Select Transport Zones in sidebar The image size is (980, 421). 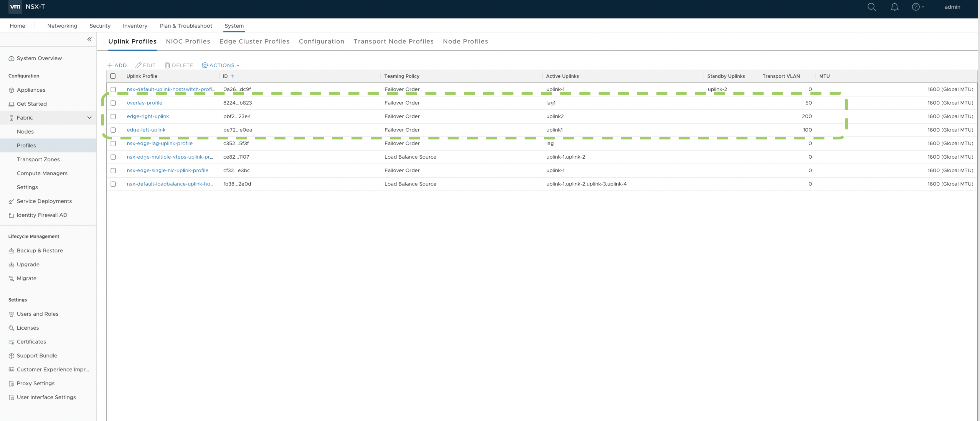tap(38, 159)
